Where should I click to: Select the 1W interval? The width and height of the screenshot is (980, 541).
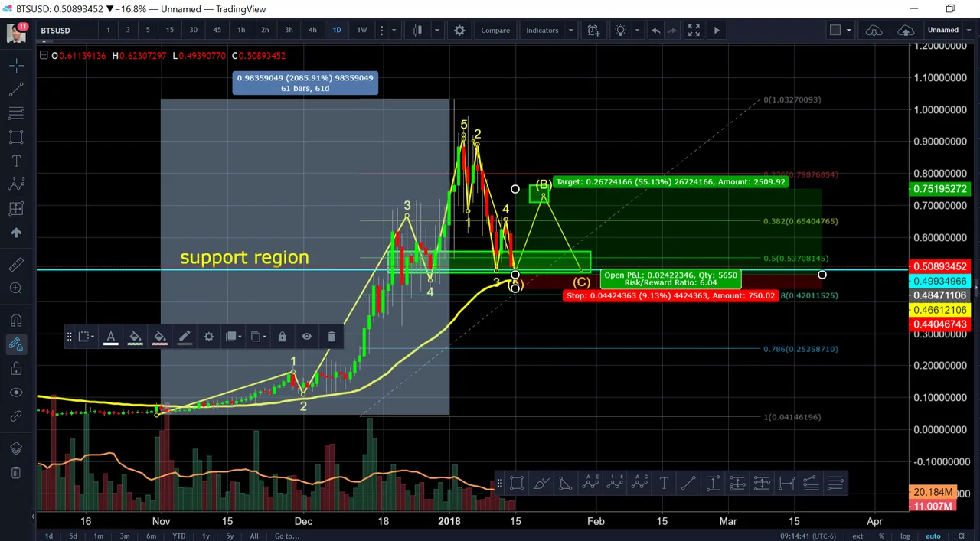(x=362, y=31)
